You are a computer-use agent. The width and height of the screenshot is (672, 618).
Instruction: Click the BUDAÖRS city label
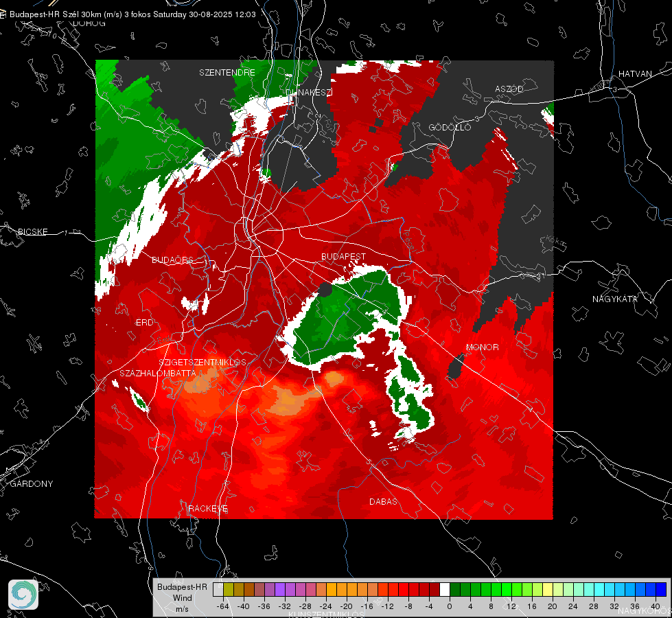(173, 260)
